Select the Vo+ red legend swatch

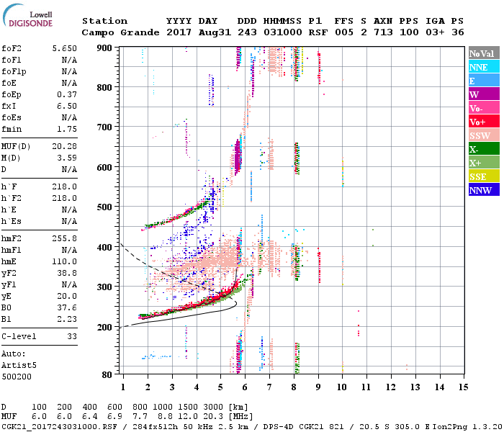tap(482, 122)
